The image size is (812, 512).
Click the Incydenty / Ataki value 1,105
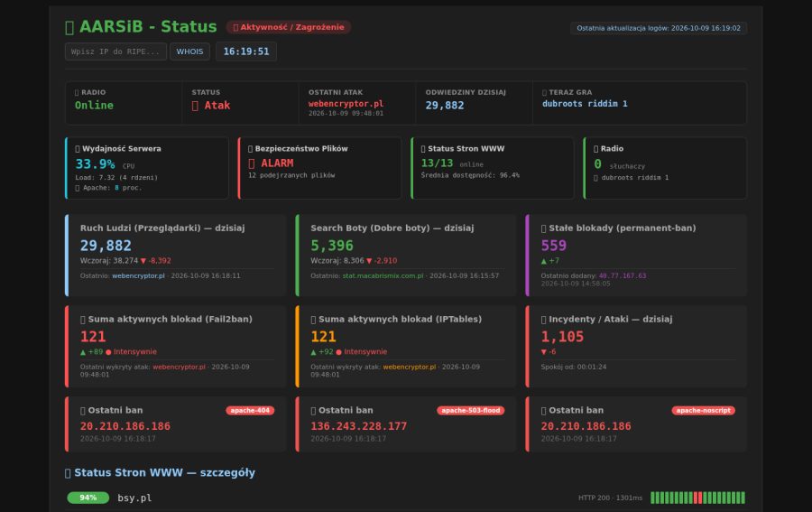tap(562, 337)
